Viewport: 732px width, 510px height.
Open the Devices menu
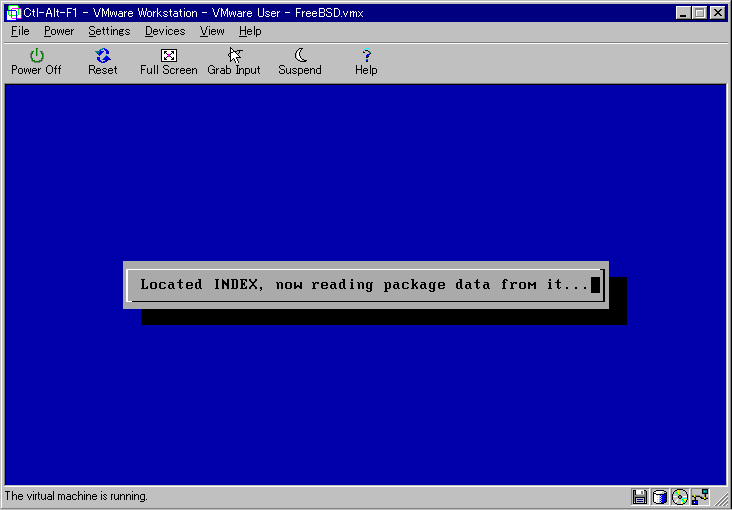pos(165,31)
